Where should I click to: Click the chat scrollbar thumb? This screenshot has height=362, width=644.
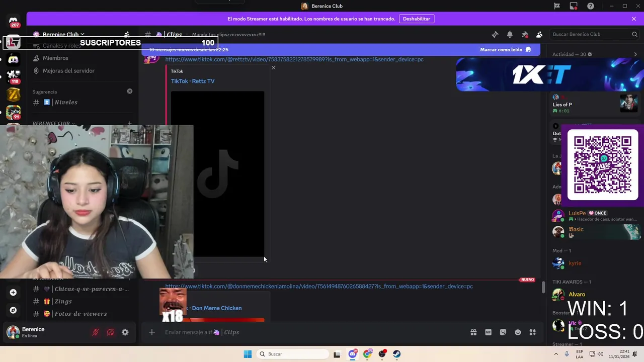coord(543,288)
